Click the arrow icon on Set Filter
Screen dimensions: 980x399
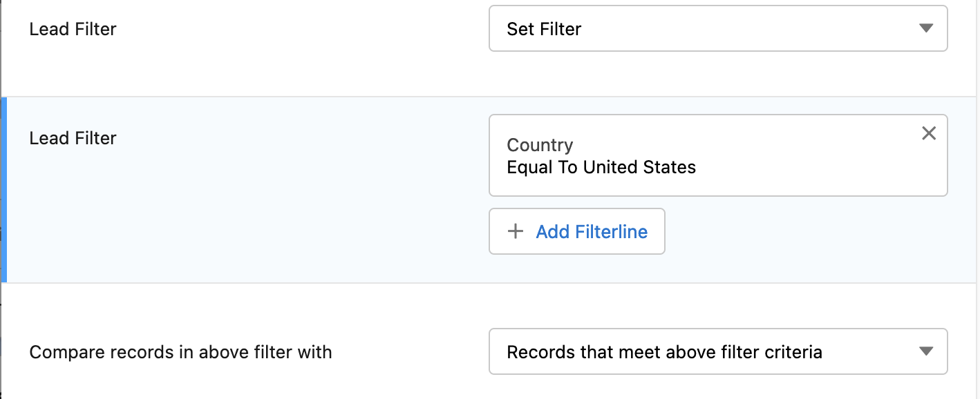tap(927, 28)
